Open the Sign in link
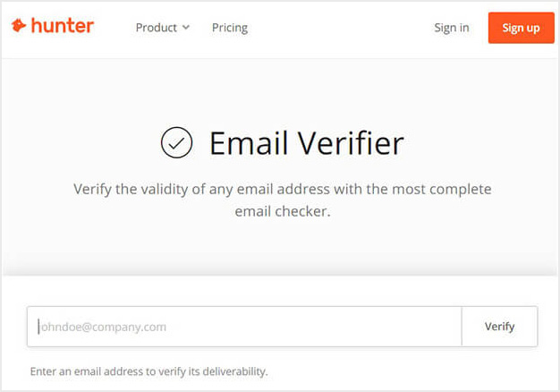Viewport: 560px width, 392px height. pyautogui.click(x=452, y=28)
